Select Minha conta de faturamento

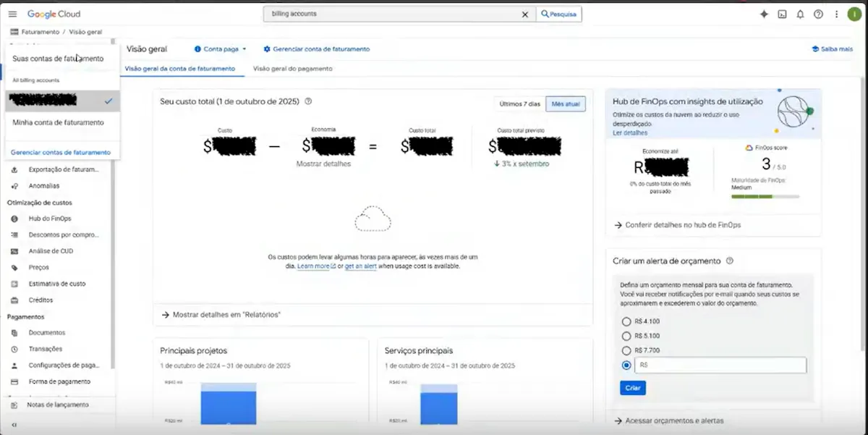[58, 122]
